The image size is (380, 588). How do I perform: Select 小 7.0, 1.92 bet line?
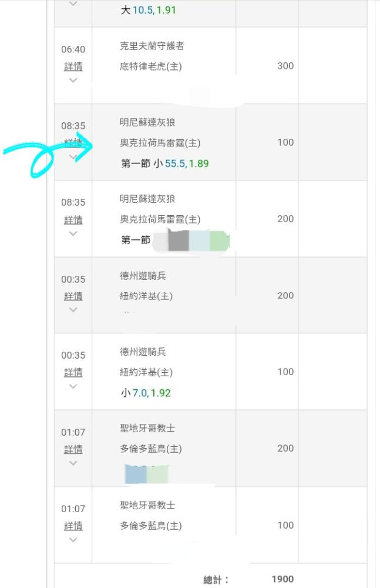point(146,393)
